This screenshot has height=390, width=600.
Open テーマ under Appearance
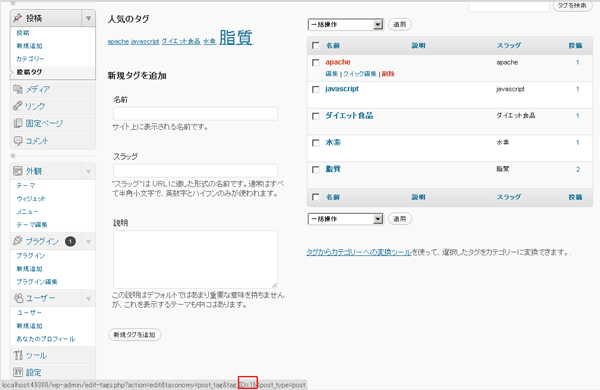point(26,186)
